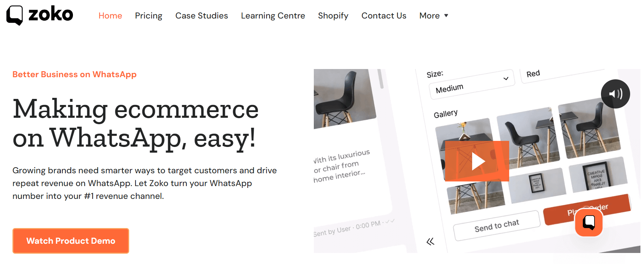Screen dimensions: 644x264
Task: Expand the More menu arrow
Action: (x=446, y=16)
